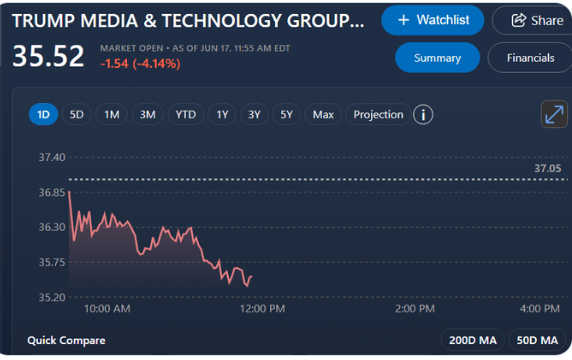The image size is (572, 360).
Task: Toggle the 50D MA overlay
Action: [537, 340]
